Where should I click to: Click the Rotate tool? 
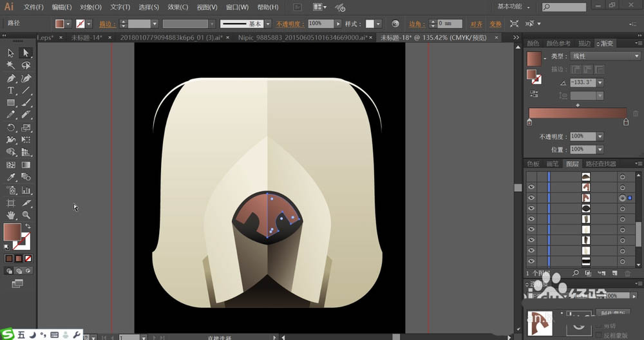pos(11,127)
